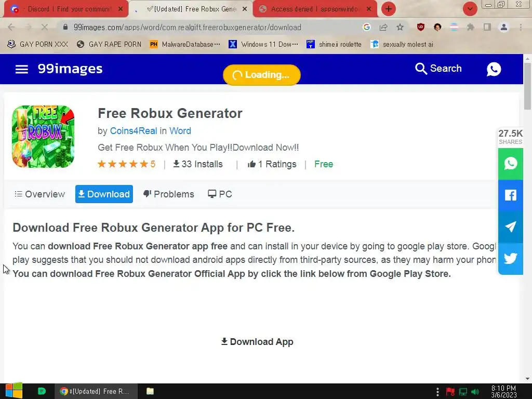
Task: Click the page vertical scrollbar thumb
Action: 527,86
